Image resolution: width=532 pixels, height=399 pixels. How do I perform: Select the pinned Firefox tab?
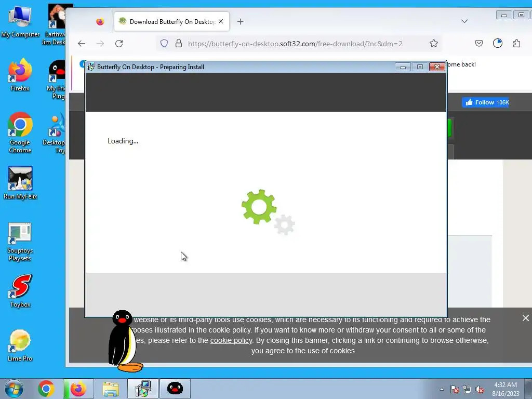point(100,22)
